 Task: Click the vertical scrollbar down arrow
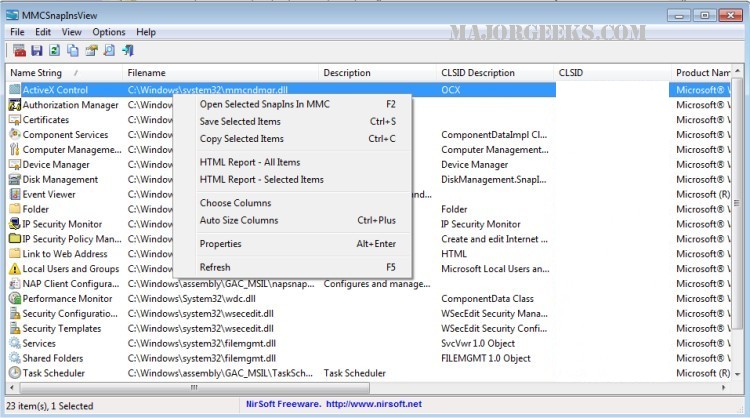pyautogui.click(x=737, y=374)
